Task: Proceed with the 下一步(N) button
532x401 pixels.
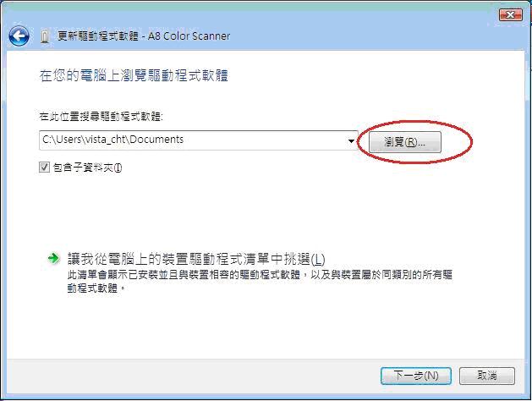Action: point(416,376)
